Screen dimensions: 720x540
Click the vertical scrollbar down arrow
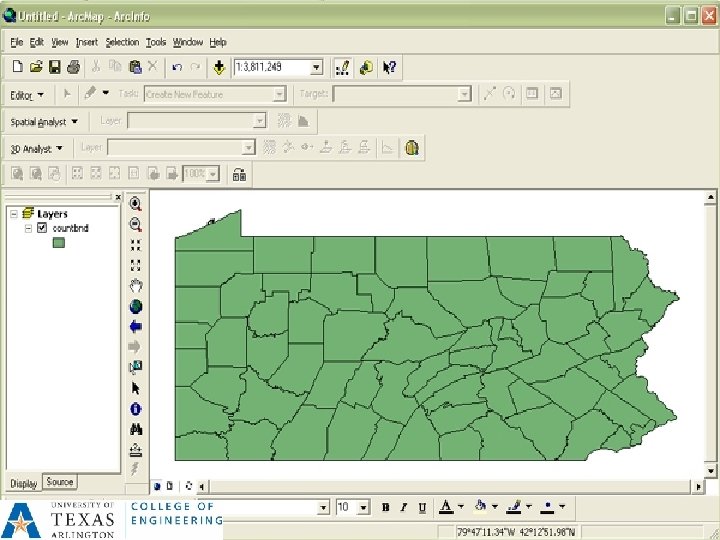[x=710, y=471]
